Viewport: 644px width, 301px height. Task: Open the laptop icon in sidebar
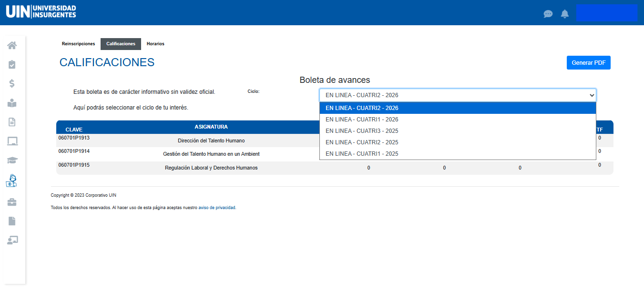point(12,141)
